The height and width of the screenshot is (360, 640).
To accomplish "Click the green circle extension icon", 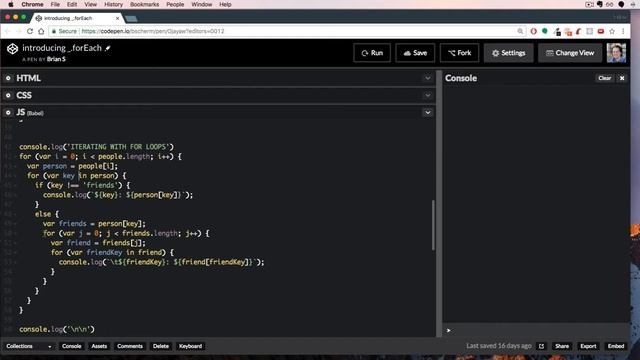I will point(544,31).
